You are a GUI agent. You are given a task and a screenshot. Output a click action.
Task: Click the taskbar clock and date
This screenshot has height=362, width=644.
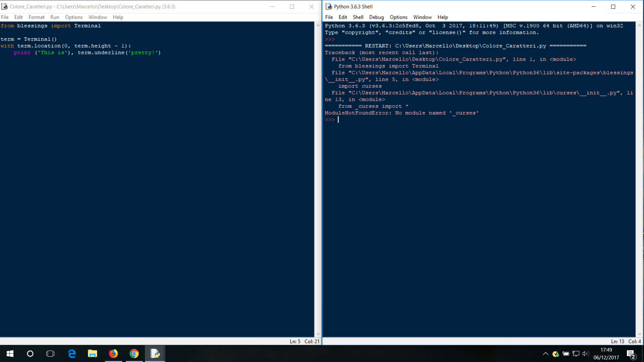tap(606, 354)
